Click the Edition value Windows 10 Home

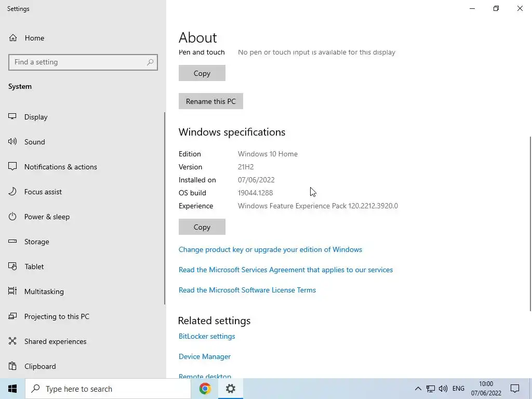coord(268,154)
